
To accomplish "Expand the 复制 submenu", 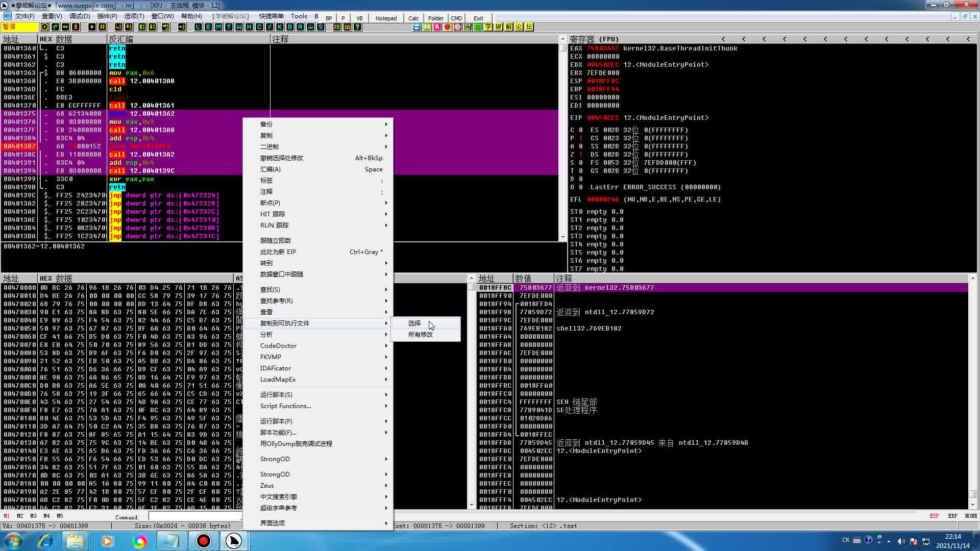I will click(318, 135).
